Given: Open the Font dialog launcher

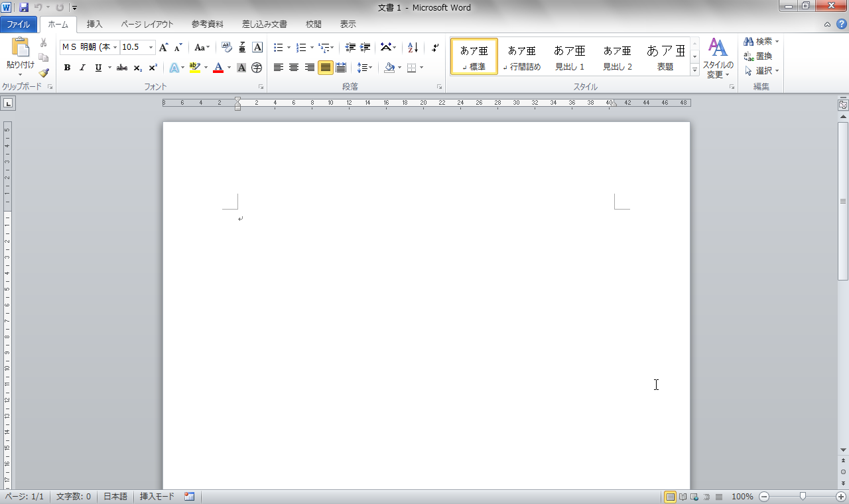Looking at the screenshot, I should (x=260, y=87).
